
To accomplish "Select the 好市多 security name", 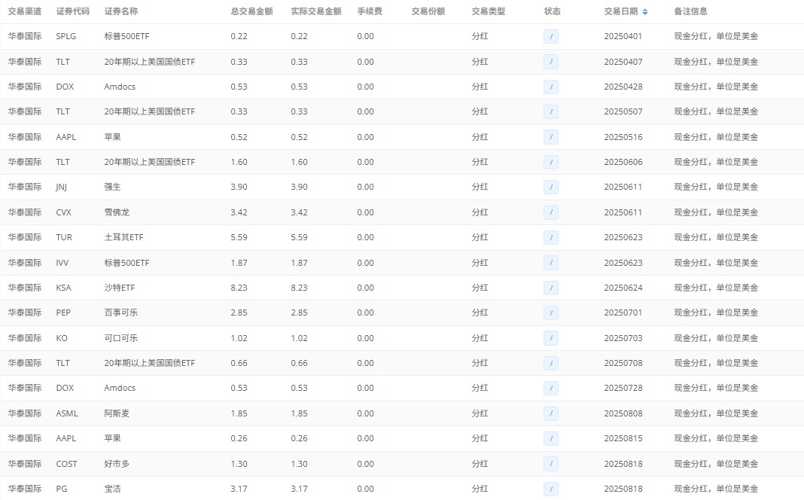I will [117, 464].
